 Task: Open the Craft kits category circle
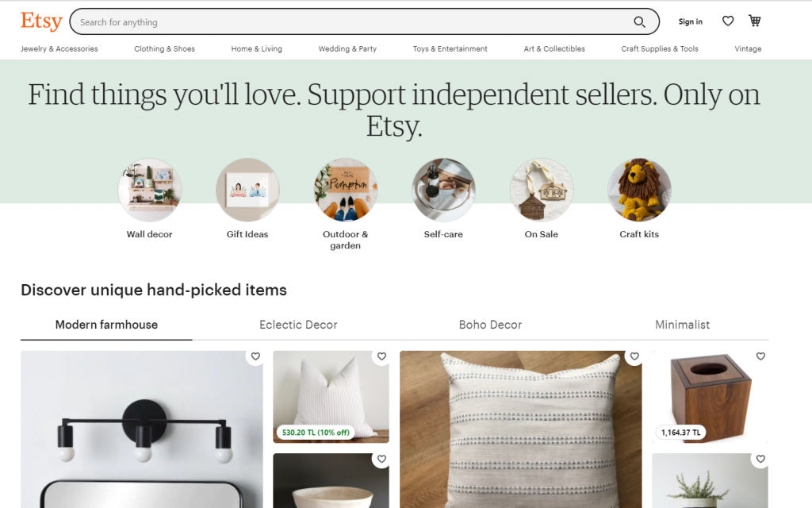639,189
